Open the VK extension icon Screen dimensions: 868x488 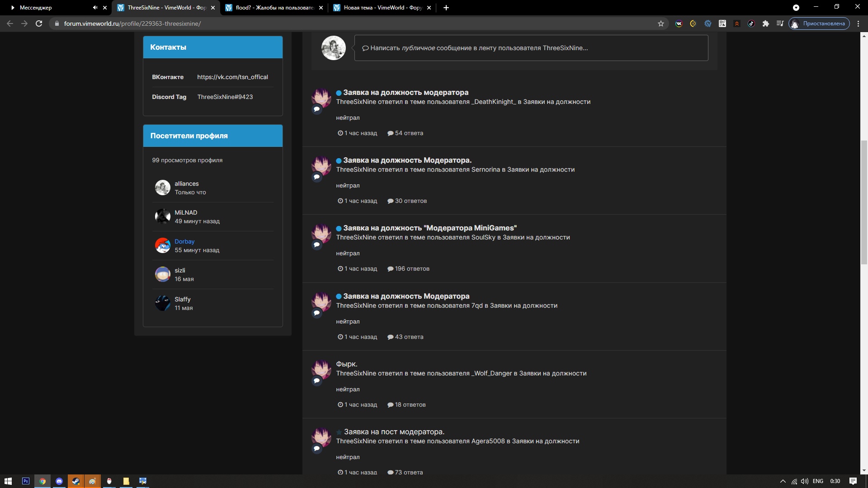pyautogui.click(x=679, y=23)
